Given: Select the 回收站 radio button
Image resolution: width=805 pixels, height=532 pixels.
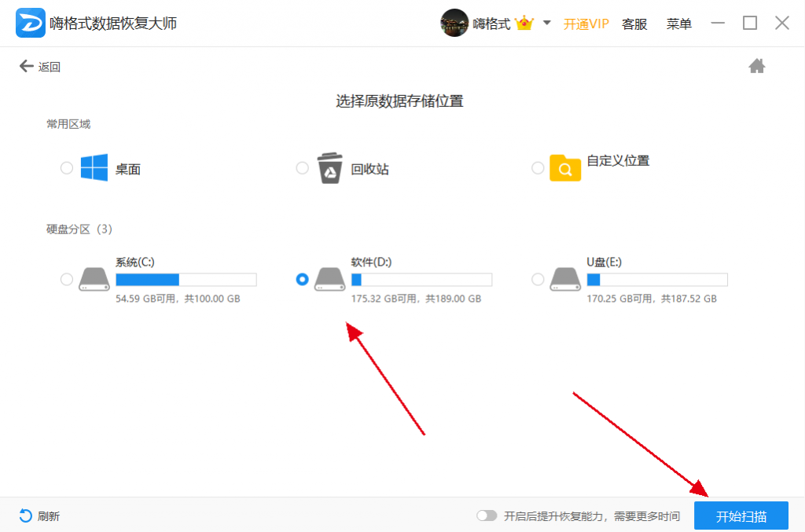Looking at the screenshot, I should point(303,167).
